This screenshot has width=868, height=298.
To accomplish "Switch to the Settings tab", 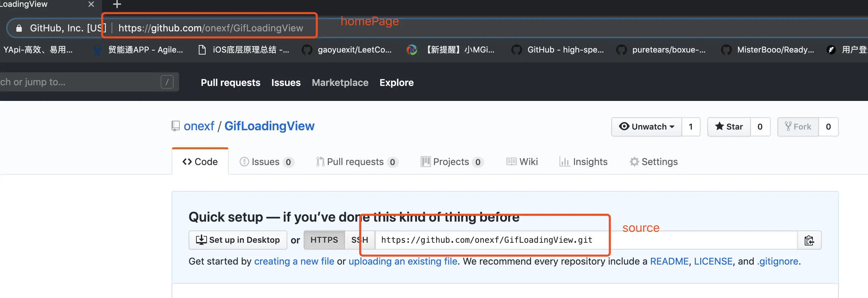I will click(x=654, y=162).
